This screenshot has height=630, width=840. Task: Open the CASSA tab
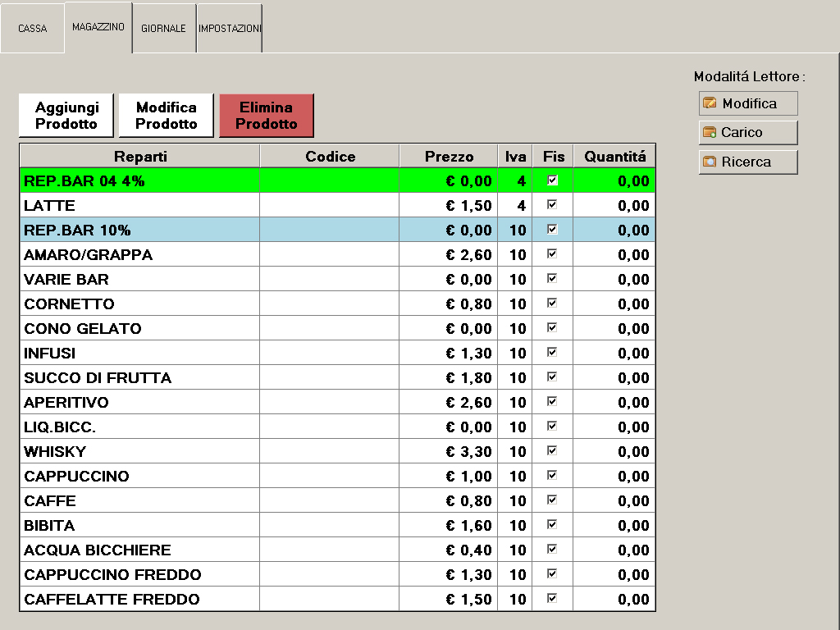(x=33, y=29)
